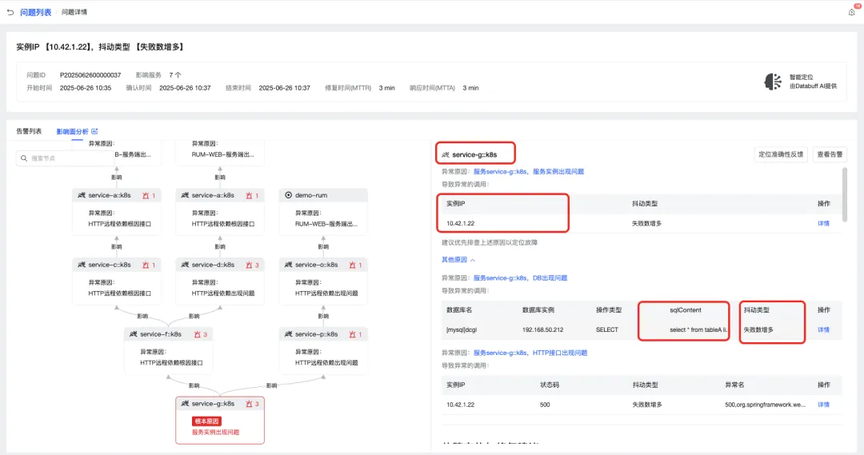Screen dimensions: 864x455
Task: Click the service icon of service-d::k8s node
Action: click(185, 265)
